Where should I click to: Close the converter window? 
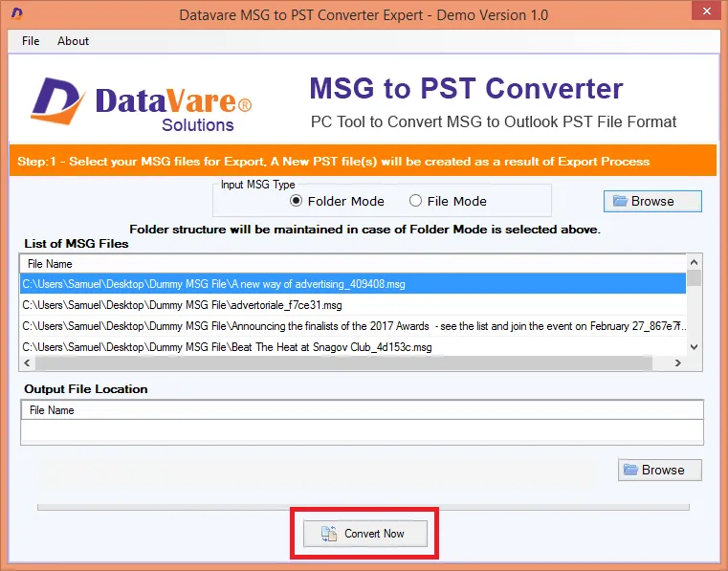tap(707, 11)
